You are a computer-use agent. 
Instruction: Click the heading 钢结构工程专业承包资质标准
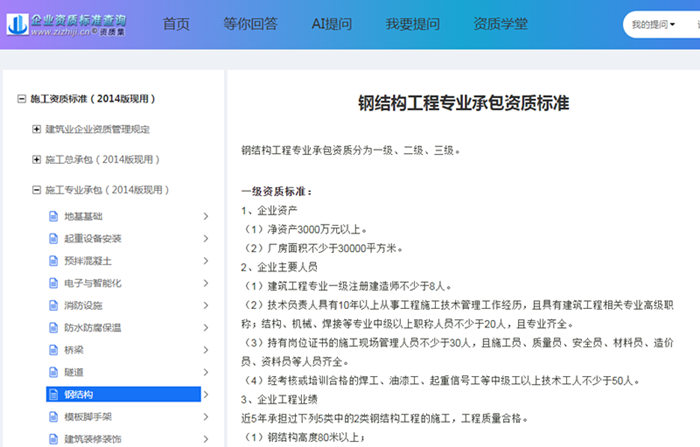coord(463,103)
